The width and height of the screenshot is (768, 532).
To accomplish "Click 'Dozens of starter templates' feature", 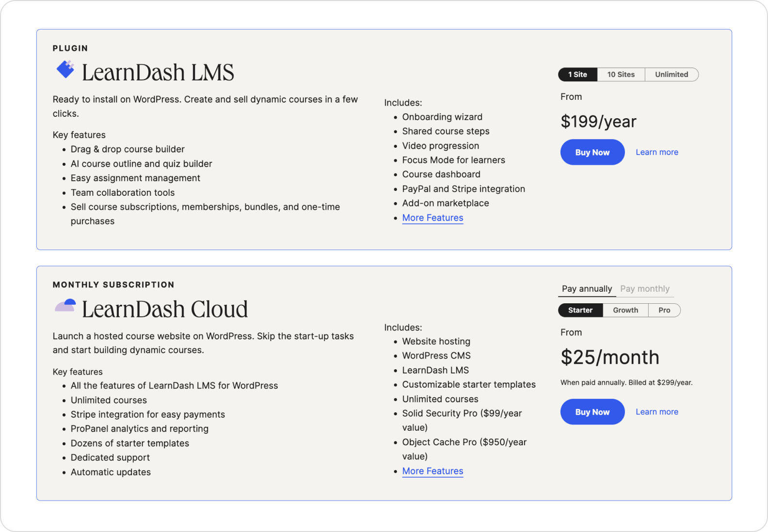I will coord(130,443).
